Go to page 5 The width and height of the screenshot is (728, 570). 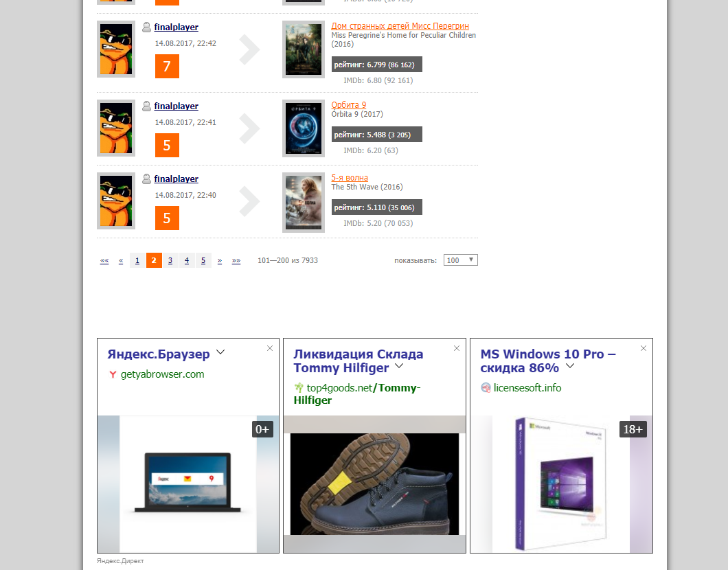tap(203, 260)
